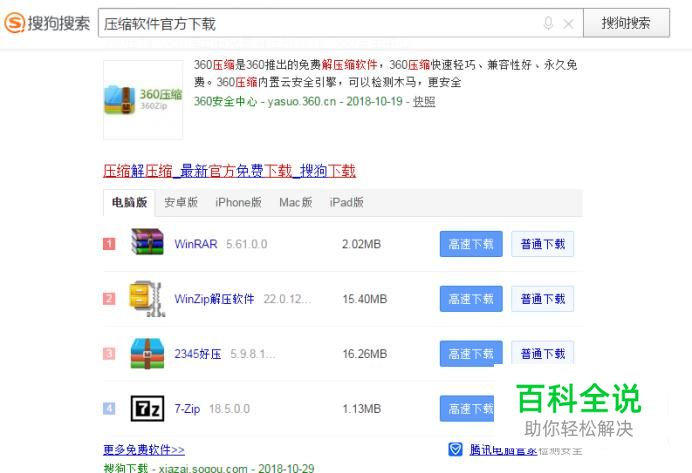The width and height of the screenshot is (692, 473).
Task: Click the rank 4 badge beside 7-Zip
Action: coord(109,409)
